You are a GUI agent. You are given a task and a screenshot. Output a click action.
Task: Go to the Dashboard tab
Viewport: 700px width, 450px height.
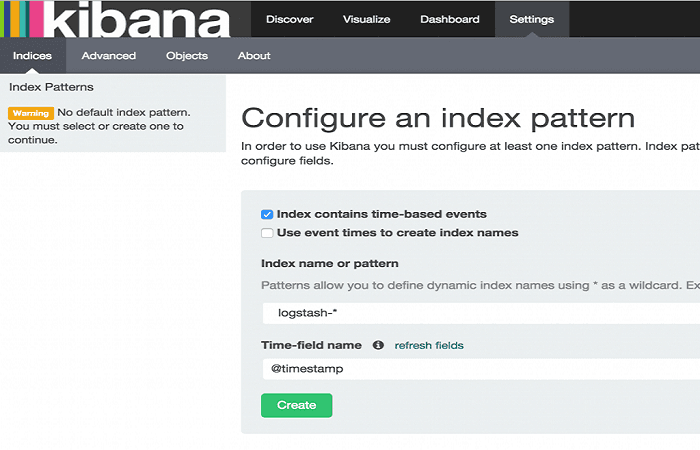[449, 19]
